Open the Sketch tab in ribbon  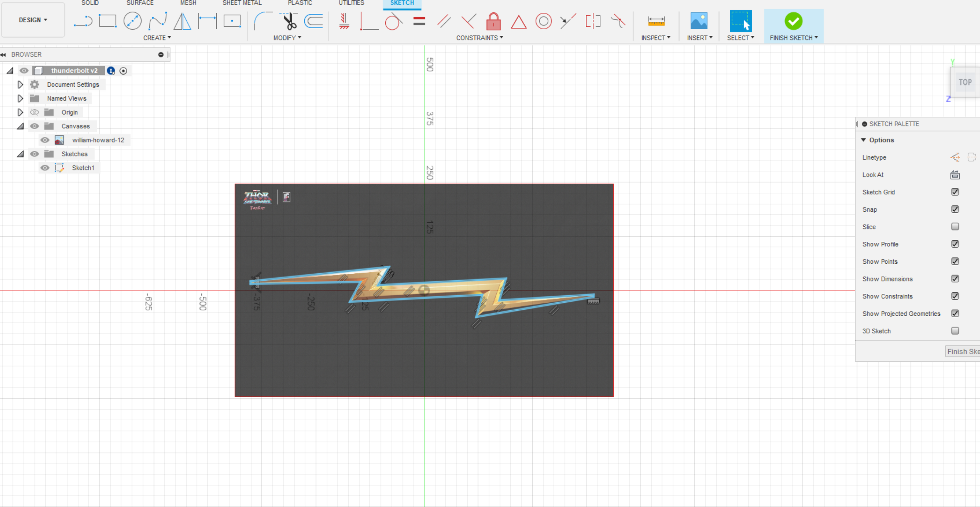[x=402, y=3]
